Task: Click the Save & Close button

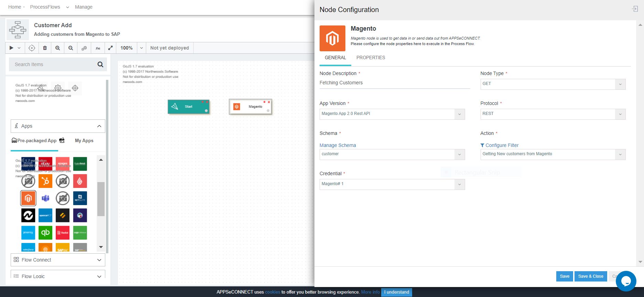Action: click(x=591, y=276)
